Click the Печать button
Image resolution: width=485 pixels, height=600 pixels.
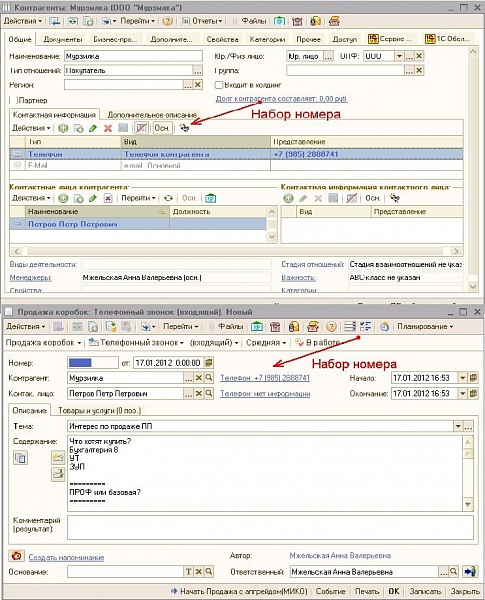coord(366,591)
